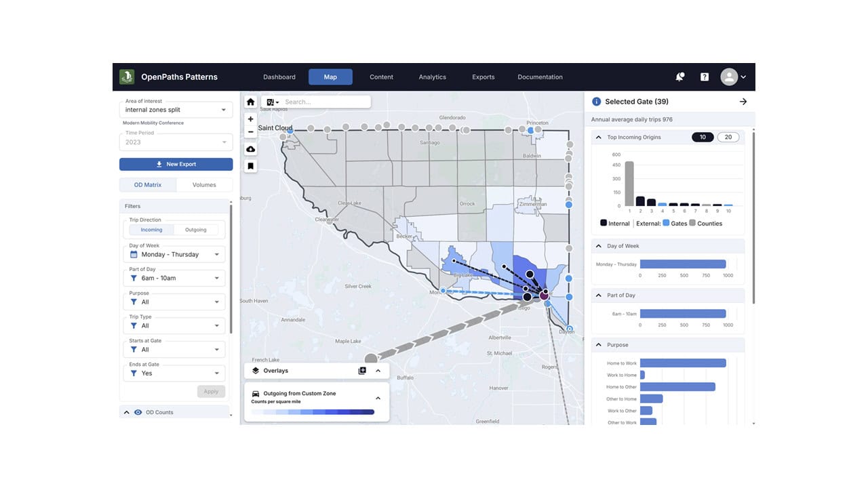Open the help question mark icon

click(705, 77)
